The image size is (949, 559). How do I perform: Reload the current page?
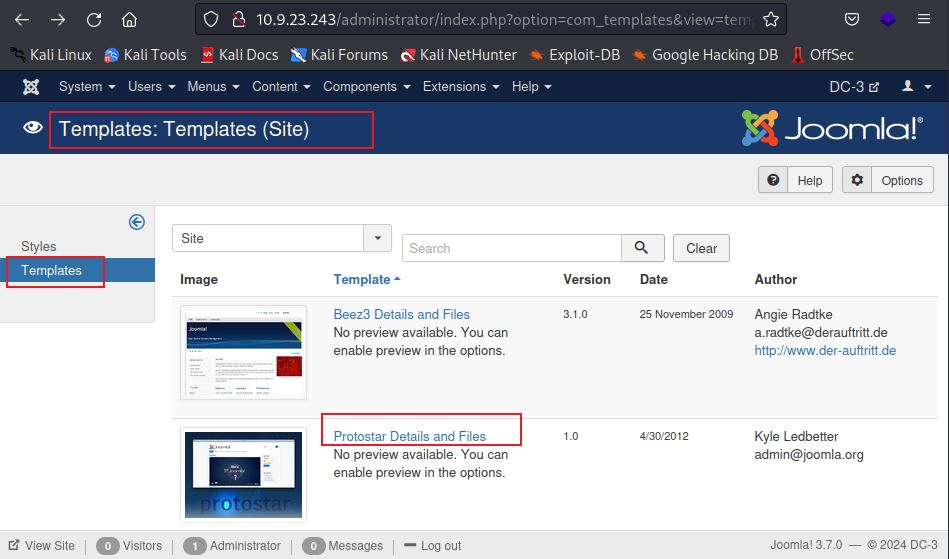coord(94,20)
